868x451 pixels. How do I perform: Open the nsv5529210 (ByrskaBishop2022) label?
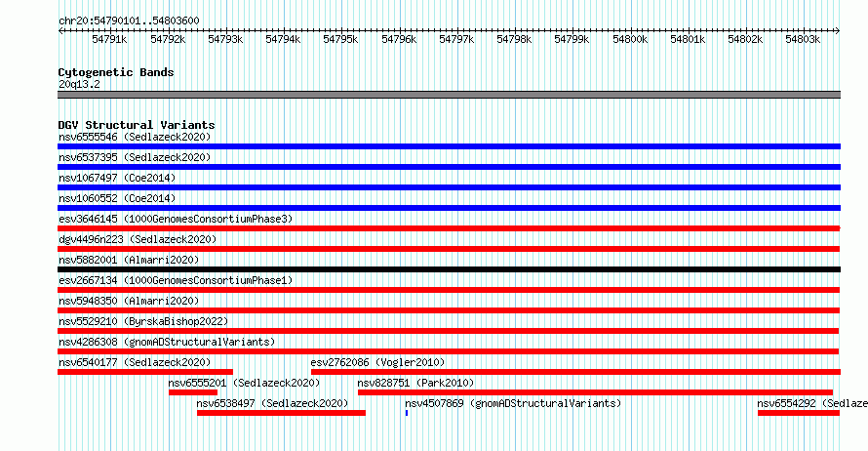click(x=143, y=321)
